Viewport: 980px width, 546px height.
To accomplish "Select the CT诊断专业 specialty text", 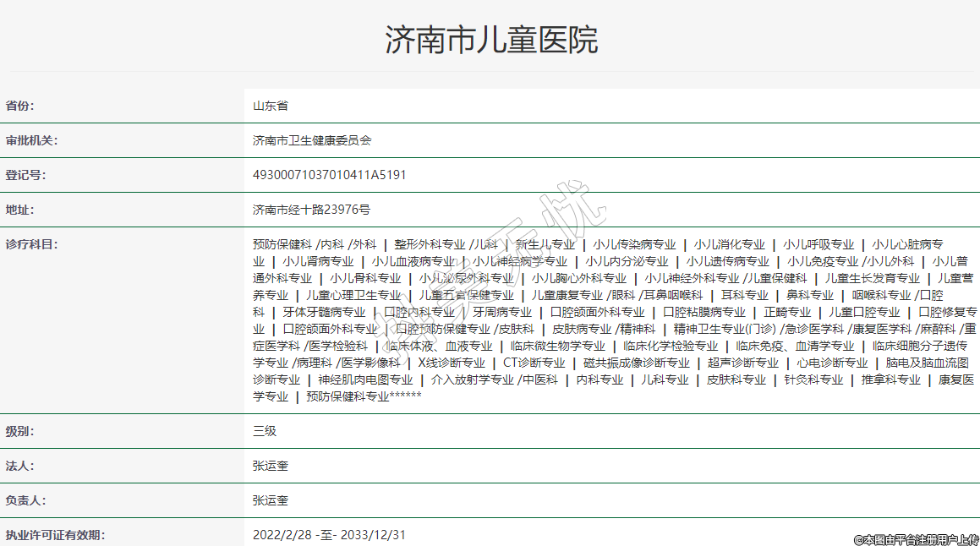I will tap(534, 363).
